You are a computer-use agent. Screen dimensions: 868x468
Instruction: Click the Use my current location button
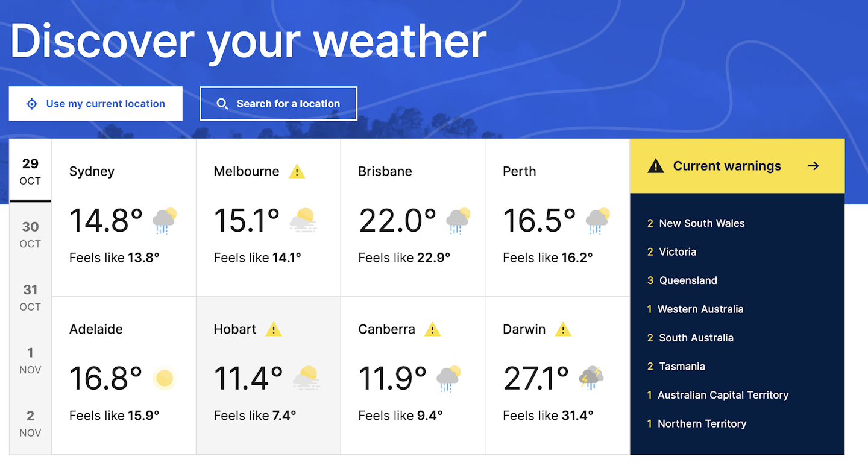[95, 103]
